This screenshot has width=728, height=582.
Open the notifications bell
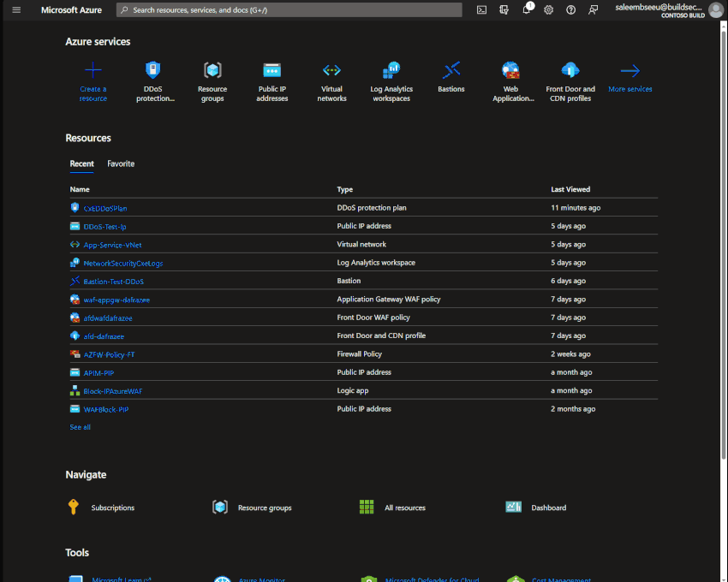point(526,9)
